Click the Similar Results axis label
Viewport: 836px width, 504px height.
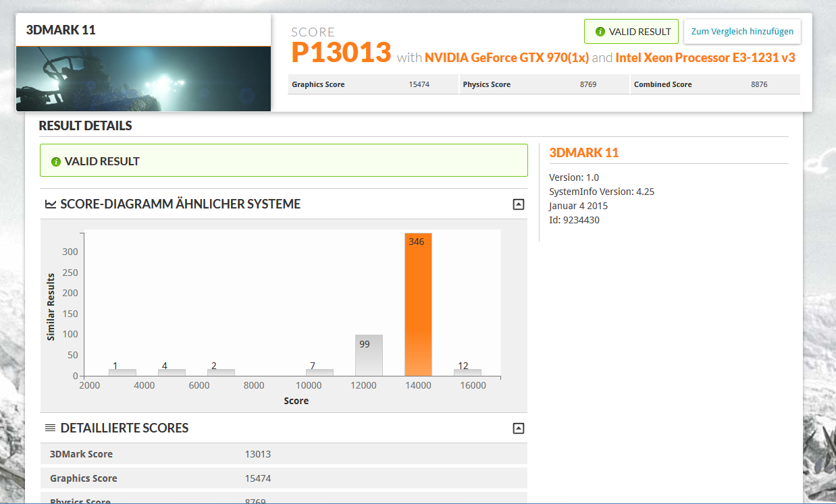pos(51,307)
